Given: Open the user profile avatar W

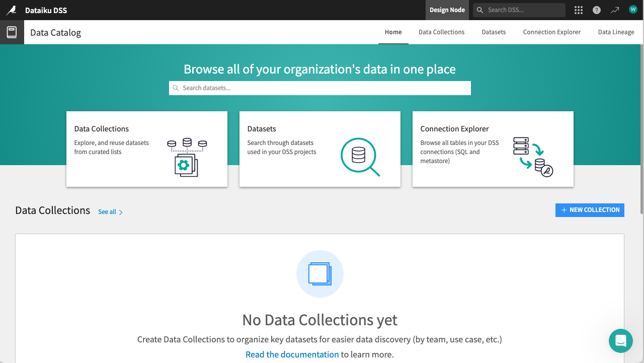Looking at the screenshot, I should click(x=633, y=10).
